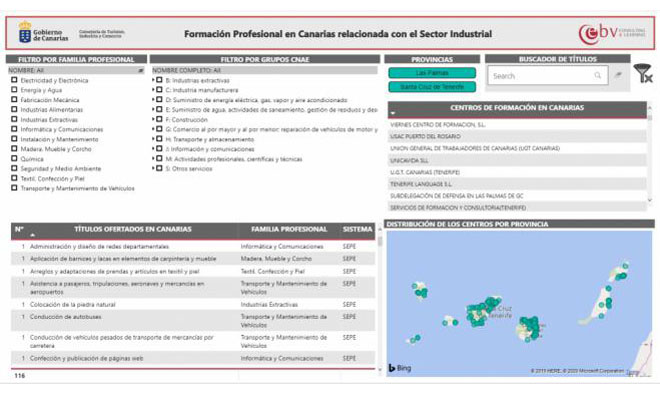Click the CBV Consulting logo

coord(612,33)
